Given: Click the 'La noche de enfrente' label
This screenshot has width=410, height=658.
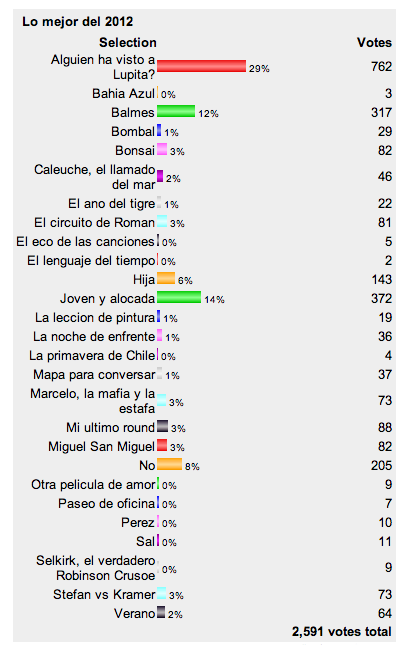Looking at the screenshot, I should [94, 337].
